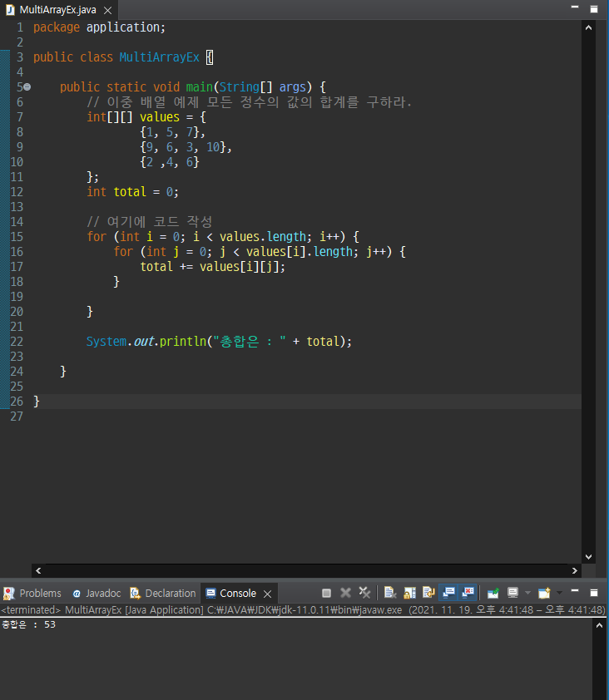Click the 'values' variable on line 7
Image resolution: width=609 pixels, height=700 pixels.
pyautogui.click(x=160, y=117)
